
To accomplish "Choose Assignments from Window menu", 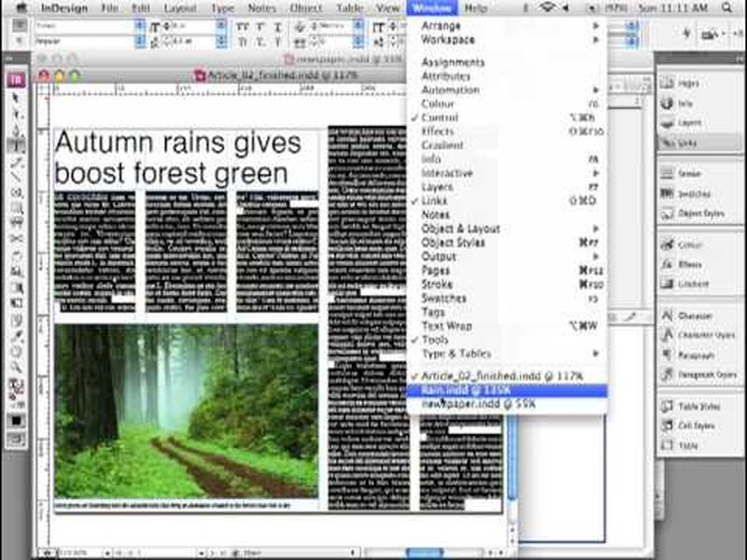I will tap(505, 62).
